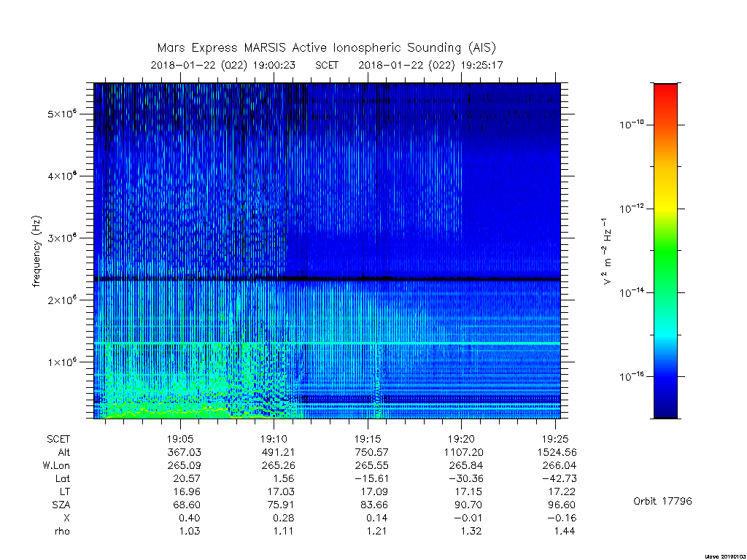Click the altitude value 1524.56
Image resolution: width=747 pixels, height=560 pixels.
point(557,452)
